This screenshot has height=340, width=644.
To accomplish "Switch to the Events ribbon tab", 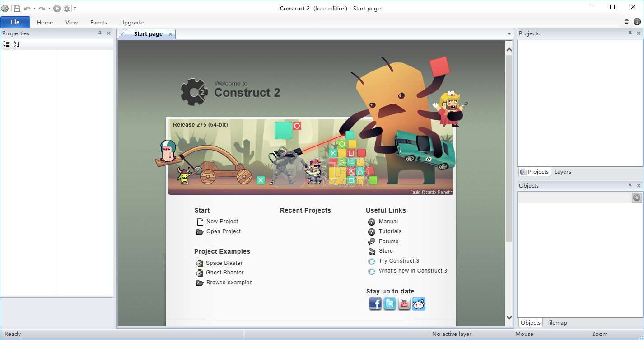I will coord(98,22).
